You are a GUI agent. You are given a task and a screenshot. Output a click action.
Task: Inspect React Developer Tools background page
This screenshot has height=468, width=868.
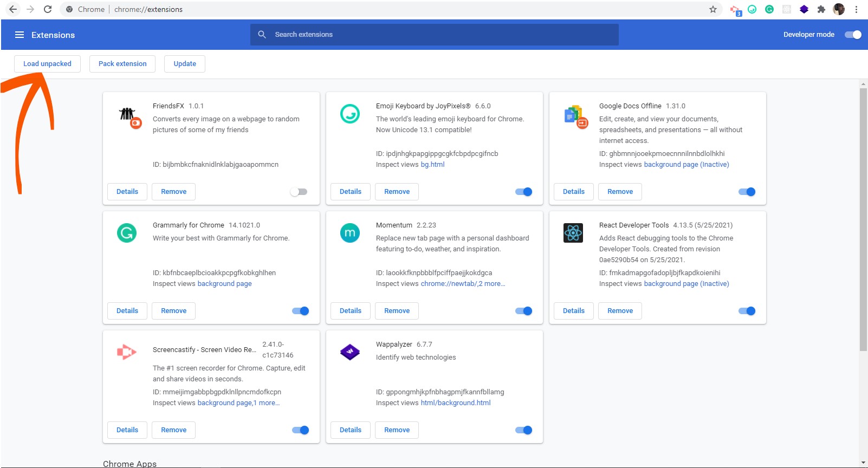[x=686, y=284]
